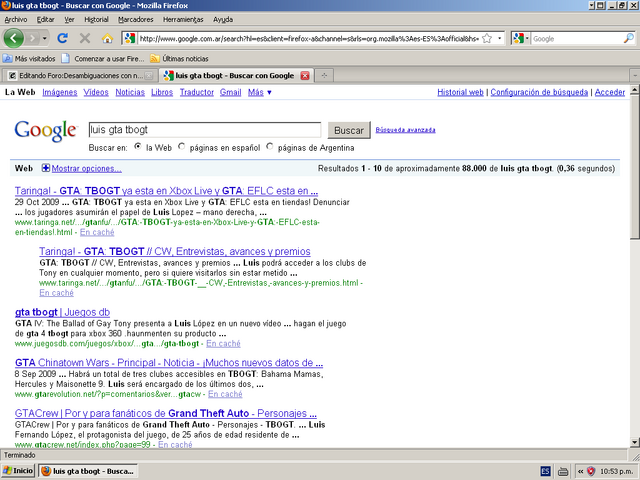
Task: Click the scrollbar down arrow
Action: click(635, 442)
